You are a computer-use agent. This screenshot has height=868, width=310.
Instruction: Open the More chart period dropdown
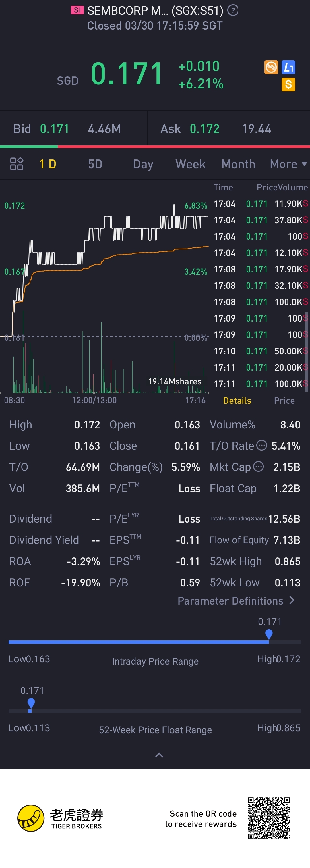coord(288,164)
